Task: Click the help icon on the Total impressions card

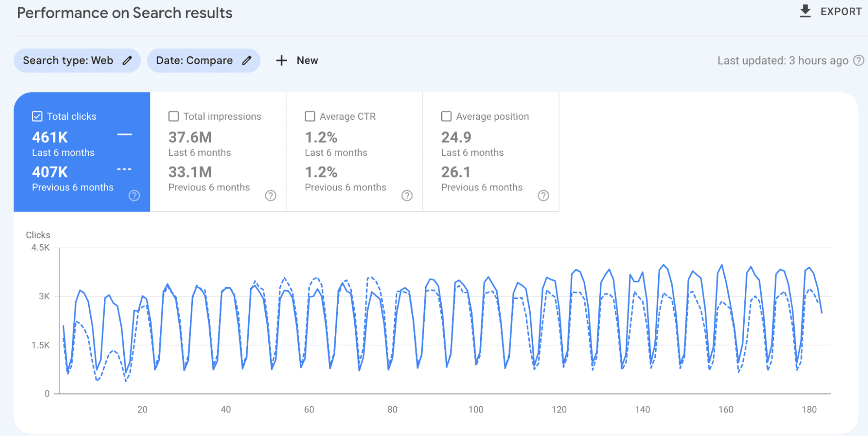Action: (271, 196)
